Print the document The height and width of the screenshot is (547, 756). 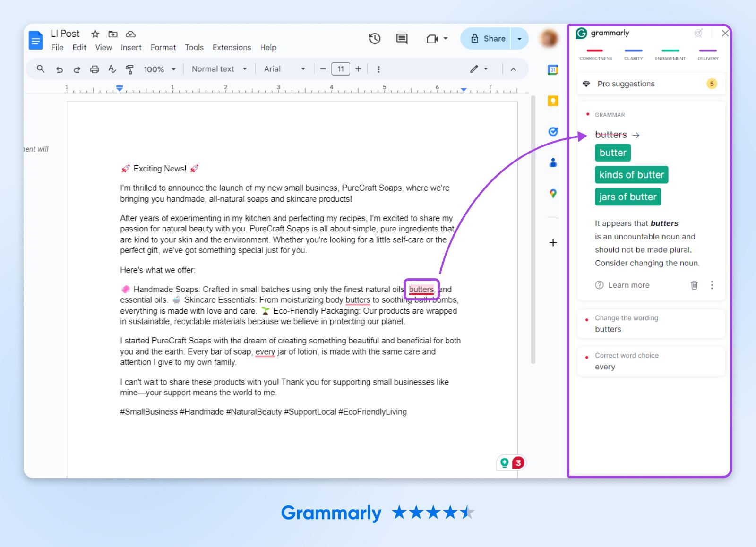tap(94, 69)
